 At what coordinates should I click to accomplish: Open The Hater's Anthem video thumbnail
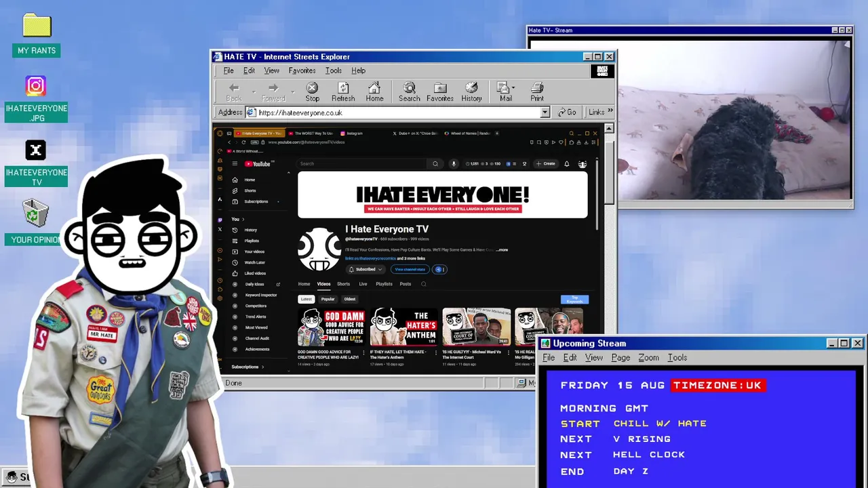point(404,327)
